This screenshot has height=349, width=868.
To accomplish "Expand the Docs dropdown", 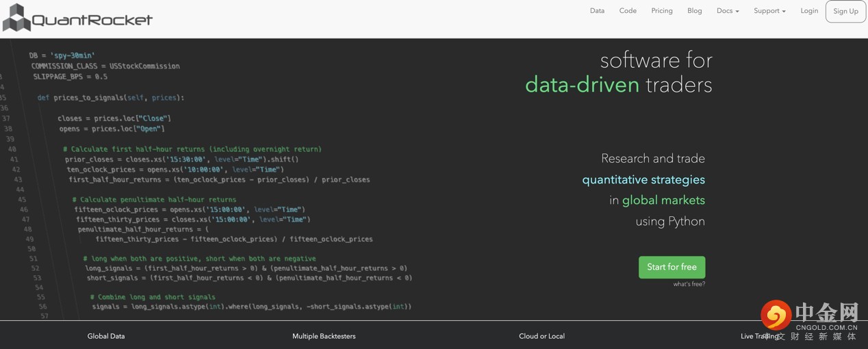I will click(728, 11).
